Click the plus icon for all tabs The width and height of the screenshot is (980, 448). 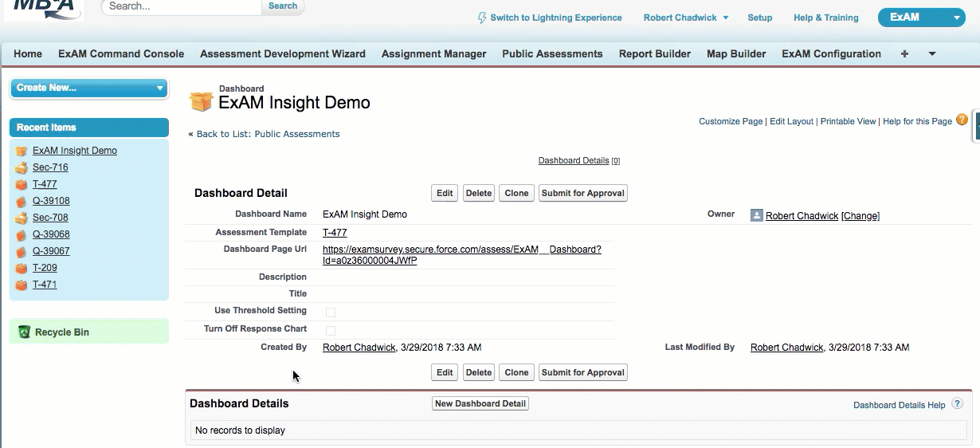click(904, 54)
